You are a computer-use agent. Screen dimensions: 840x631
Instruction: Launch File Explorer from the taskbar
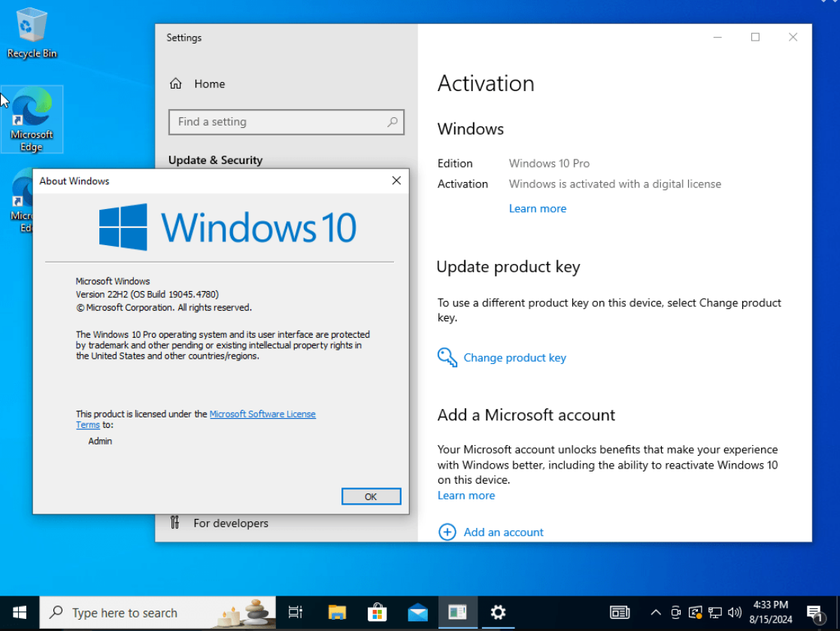click(x=337, y=613)
